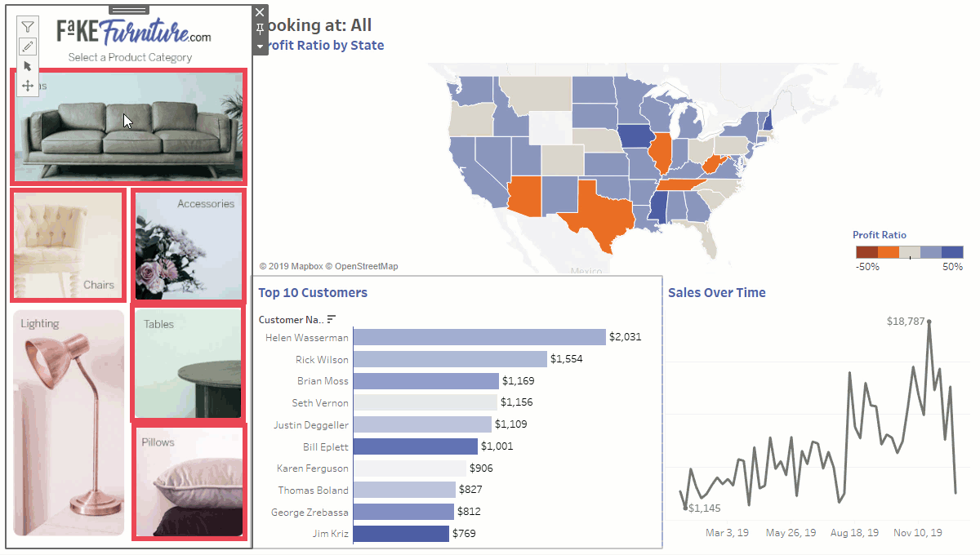
Task: Click the filter funnel icon
Action: click(x=28, y=28)
